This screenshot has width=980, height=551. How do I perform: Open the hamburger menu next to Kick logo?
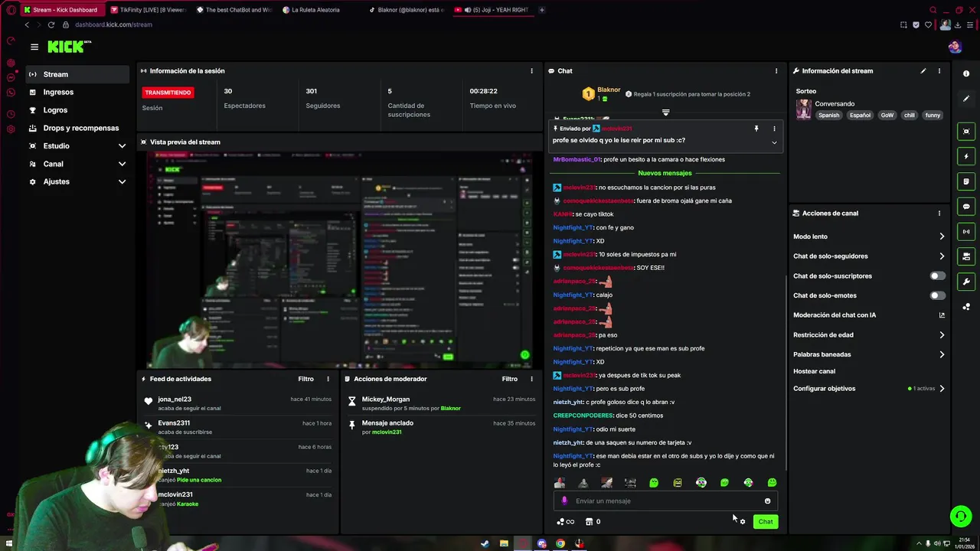click(34, 47)
